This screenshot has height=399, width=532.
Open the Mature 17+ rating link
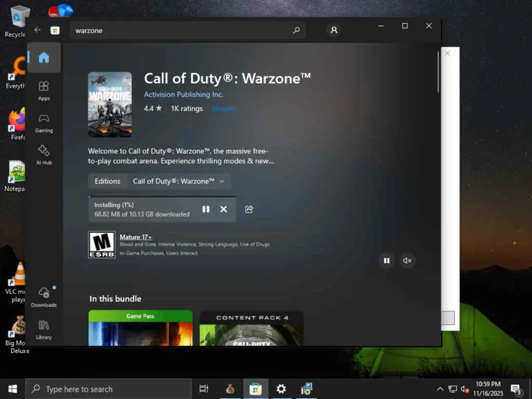point(136,237)
